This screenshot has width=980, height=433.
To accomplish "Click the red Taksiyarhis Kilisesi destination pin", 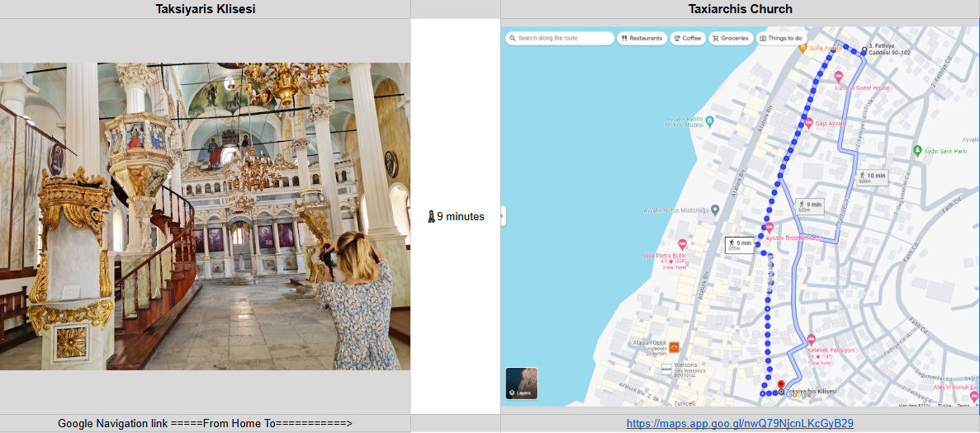I will (780, 386).
